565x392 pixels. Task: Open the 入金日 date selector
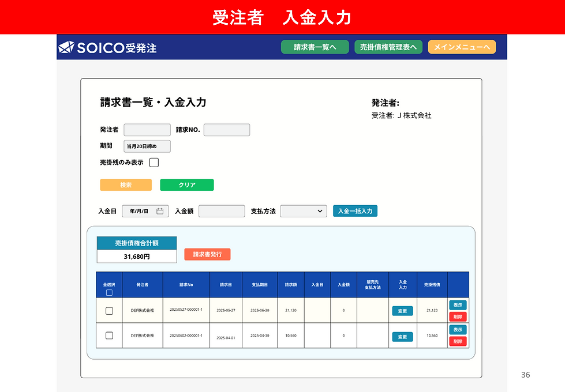click(x=145, y=211)
